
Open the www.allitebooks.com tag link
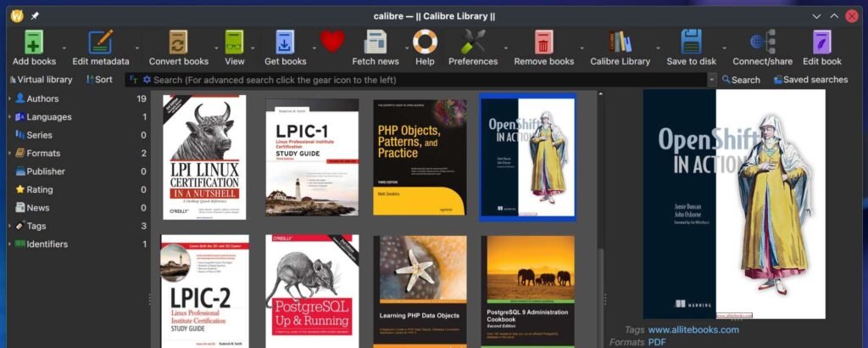click(693, 330)
